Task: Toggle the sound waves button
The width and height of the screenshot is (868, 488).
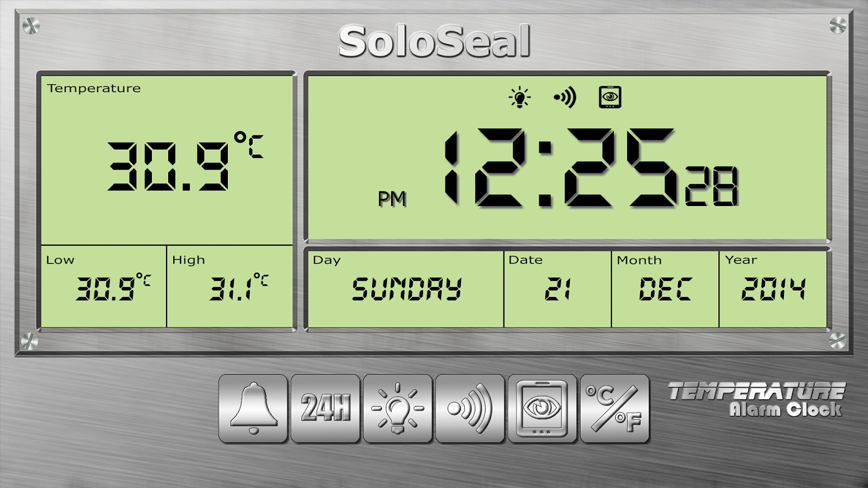Action: click(x=470, y=408)
